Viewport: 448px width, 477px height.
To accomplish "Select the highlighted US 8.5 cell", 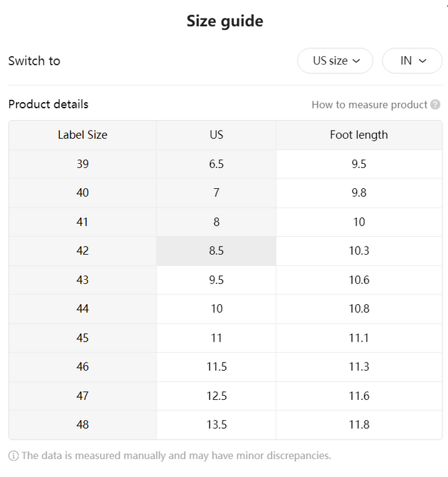I will [x=217, y=251].
